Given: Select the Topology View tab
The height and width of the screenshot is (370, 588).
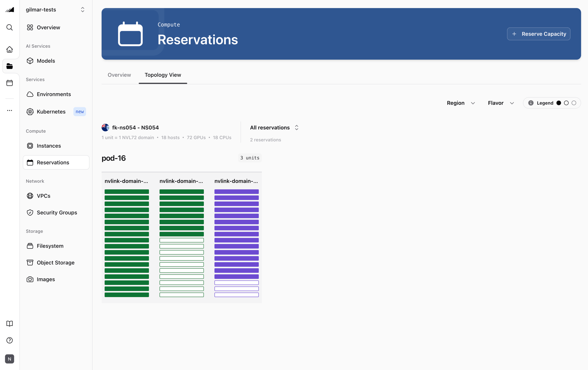Looking at the screenshot, I should pos(163,75).
